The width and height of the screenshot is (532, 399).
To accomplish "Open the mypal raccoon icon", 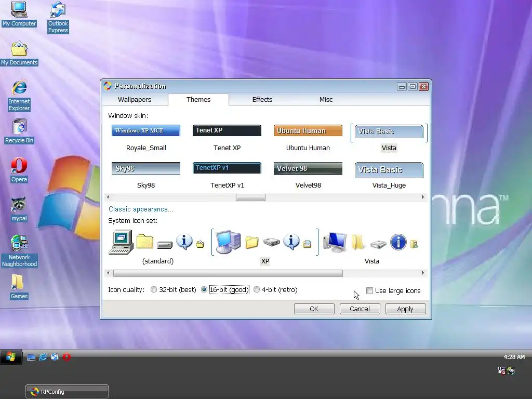I will (19, 209).
